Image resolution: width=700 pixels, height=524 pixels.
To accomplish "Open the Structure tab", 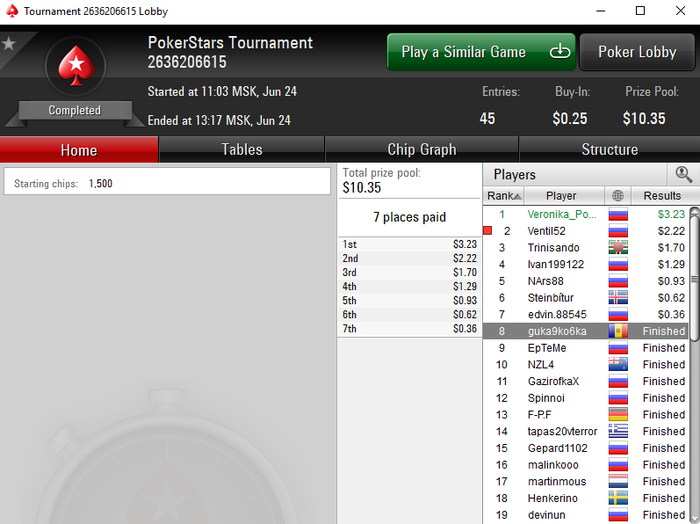I will (x=609, y=150).
